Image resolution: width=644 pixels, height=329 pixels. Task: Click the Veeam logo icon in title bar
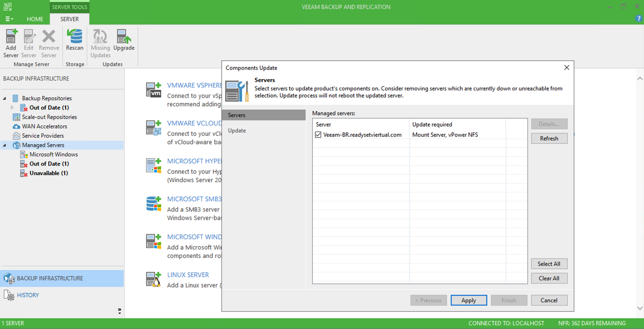pos(7,7)
